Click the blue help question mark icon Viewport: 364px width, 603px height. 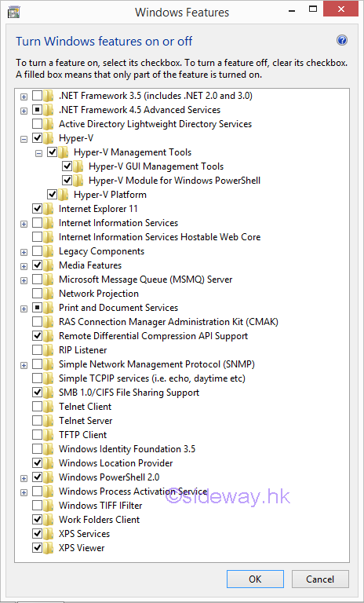[342, 40]
